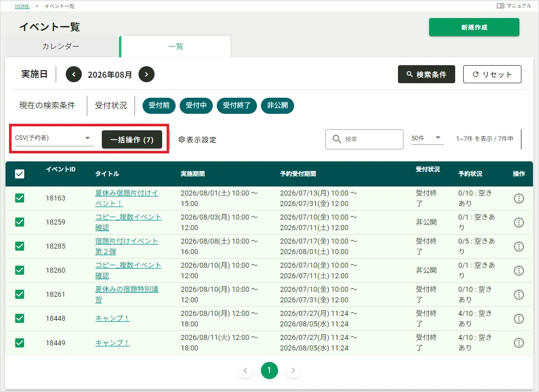The height and width of the screenshot is (392, 539).
Task: Open actions menu for event 18163
Action: coord(519,199)
